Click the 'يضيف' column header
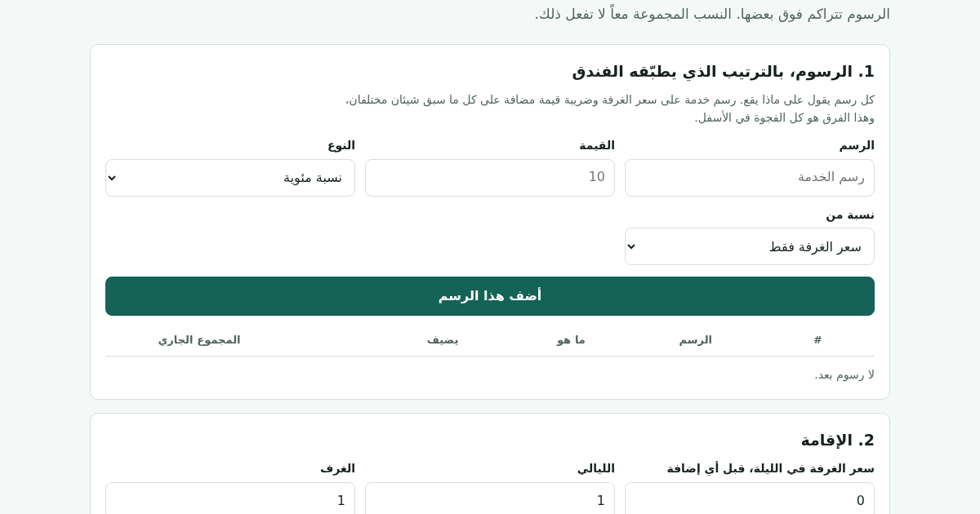This screenshot has height=514, width=980. coord(443,340)
